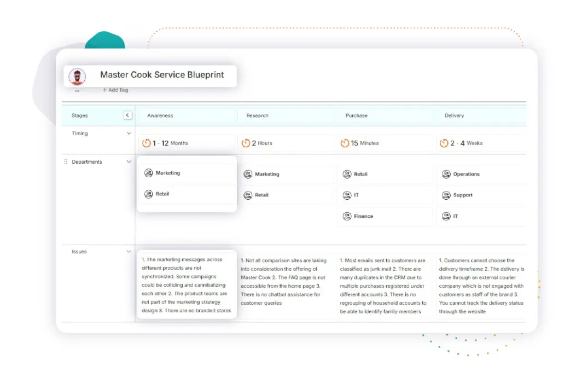
Task: Select the Awareness stage header
Action: 161,115
